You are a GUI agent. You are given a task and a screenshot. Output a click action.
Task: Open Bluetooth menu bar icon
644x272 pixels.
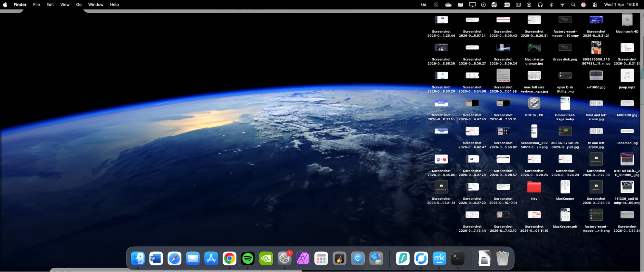(x=551, y=5)
